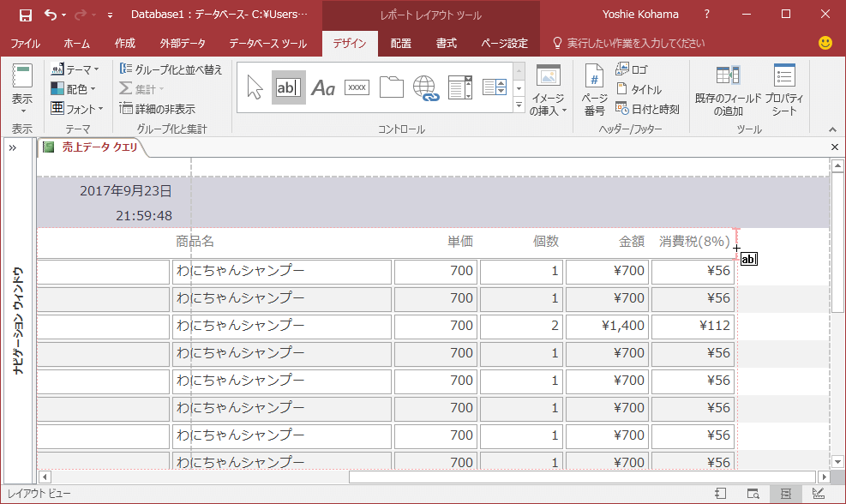Click the Save icon in title bar
The height and width of the screenshot is (504, 846).
click(x=26, y=15)
